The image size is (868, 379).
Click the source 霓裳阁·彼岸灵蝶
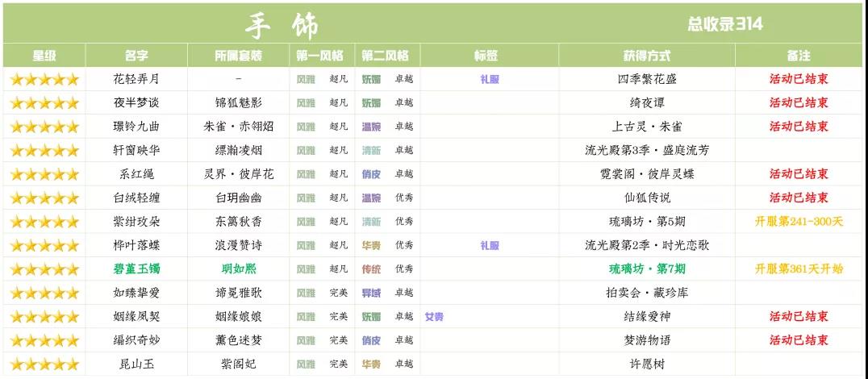[647, 174]
